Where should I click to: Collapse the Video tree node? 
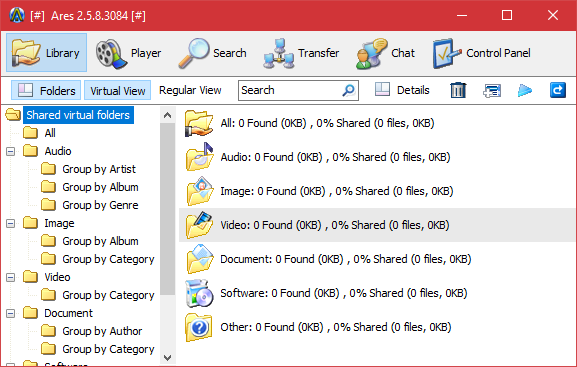click(x=11, y=278)
